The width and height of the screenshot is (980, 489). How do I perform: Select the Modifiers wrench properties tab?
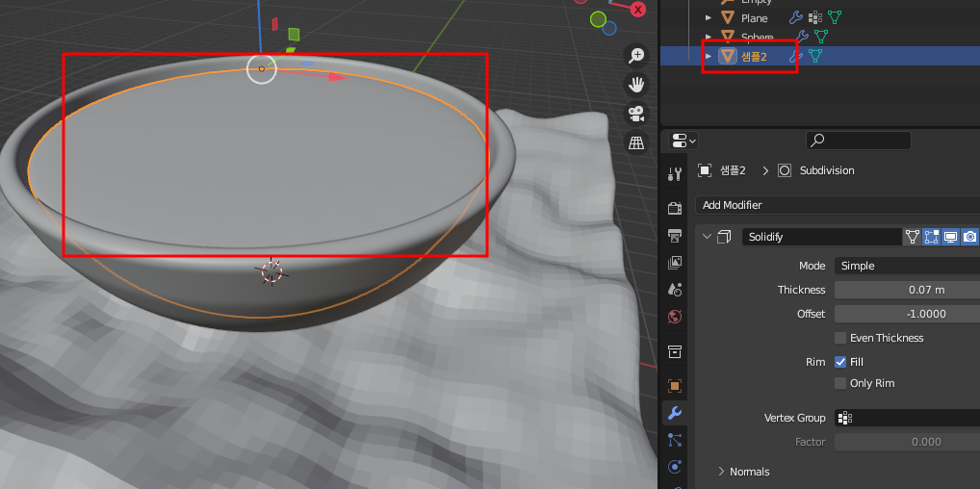tap(675, 413)
